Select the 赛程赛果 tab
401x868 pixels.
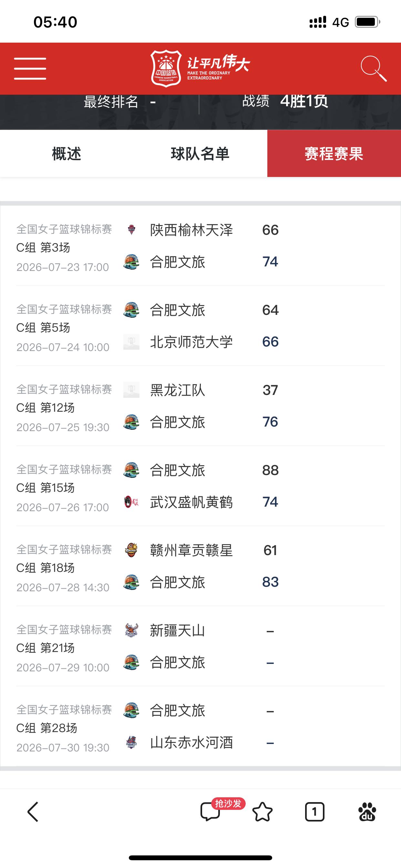[x=334, y=154]
